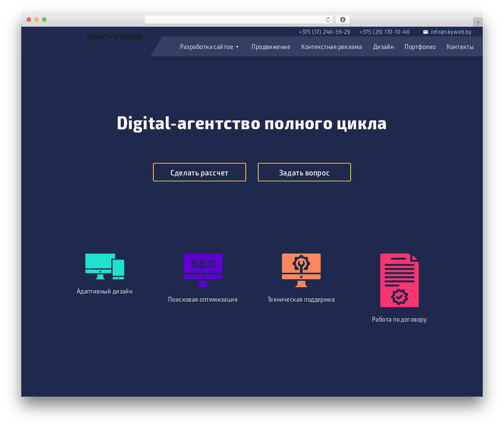Click the Digital-агентство полного цикла heading
The image size is (504, 427).
click(x=252, y=123)
